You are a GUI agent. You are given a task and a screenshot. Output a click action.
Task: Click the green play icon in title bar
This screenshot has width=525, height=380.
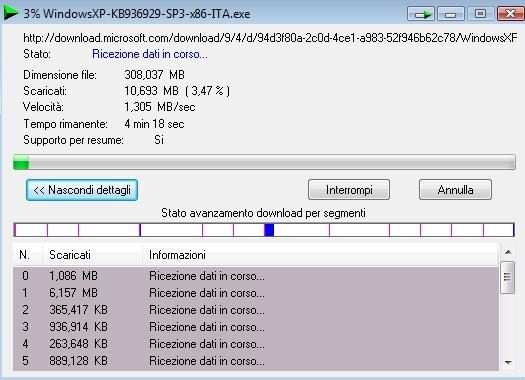click(x=10, y=13)
